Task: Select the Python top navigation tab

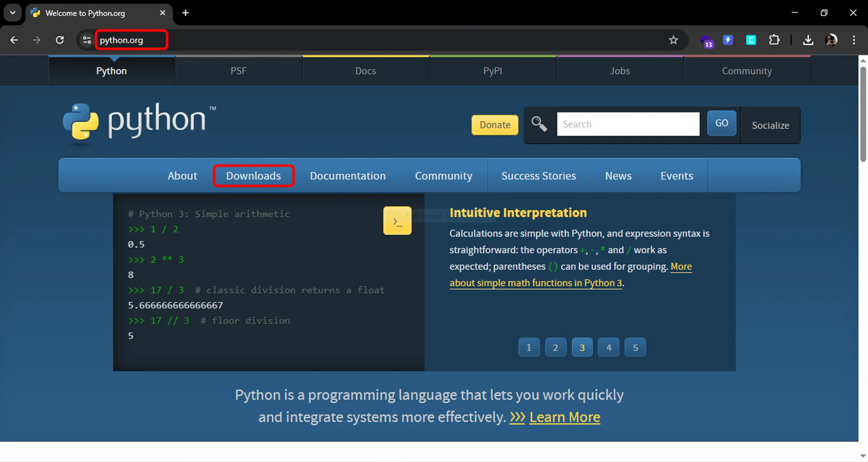Action: tap(112, 70)
